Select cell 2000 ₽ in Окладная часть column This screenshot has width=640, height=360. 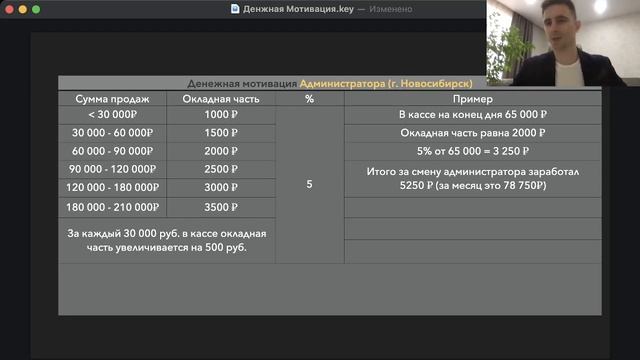click(221, 151)
